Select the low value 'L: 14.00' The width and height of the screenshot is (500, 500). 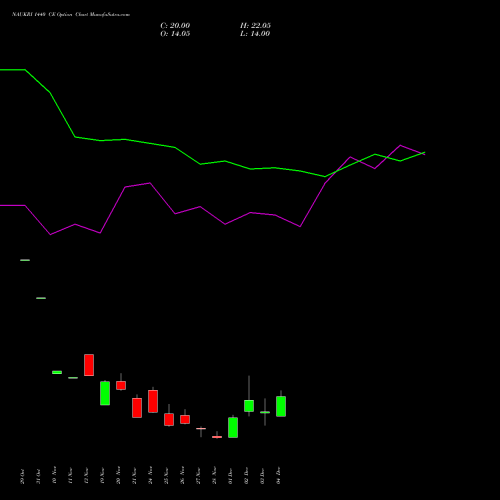coord(255,34)
